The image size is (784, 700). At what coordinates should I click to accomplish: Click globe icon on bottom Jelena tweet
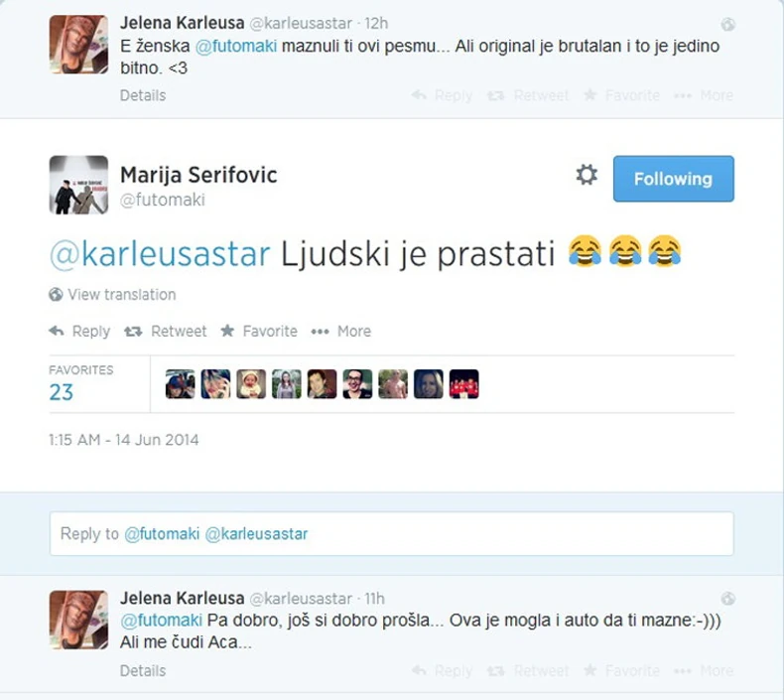click(727, 599)
